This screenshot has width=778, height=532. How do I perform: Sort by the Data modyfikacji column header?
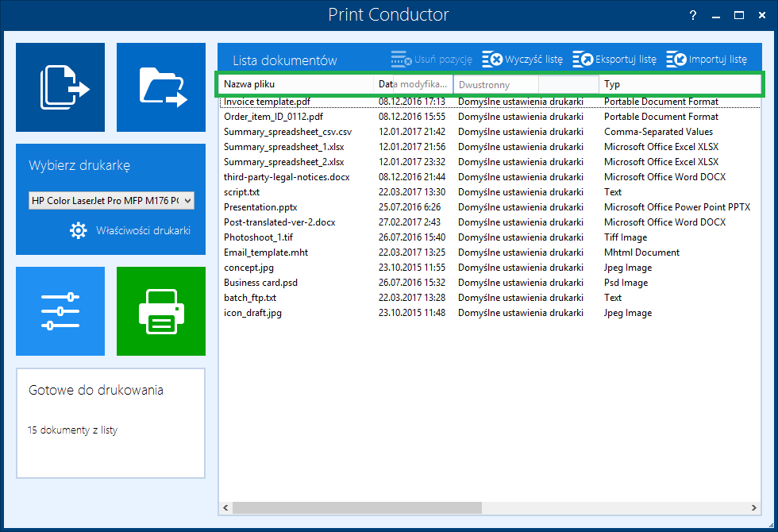pos(414,84)
